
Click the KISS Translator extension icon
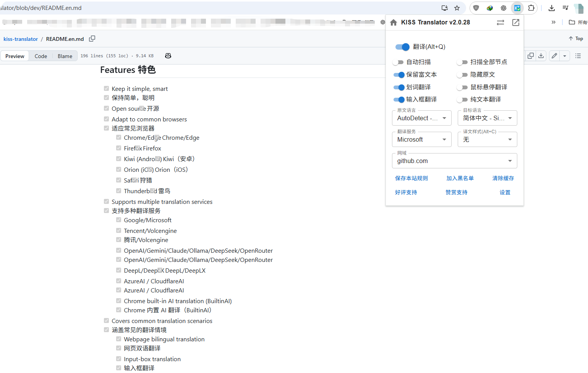[x=517, y=8]
